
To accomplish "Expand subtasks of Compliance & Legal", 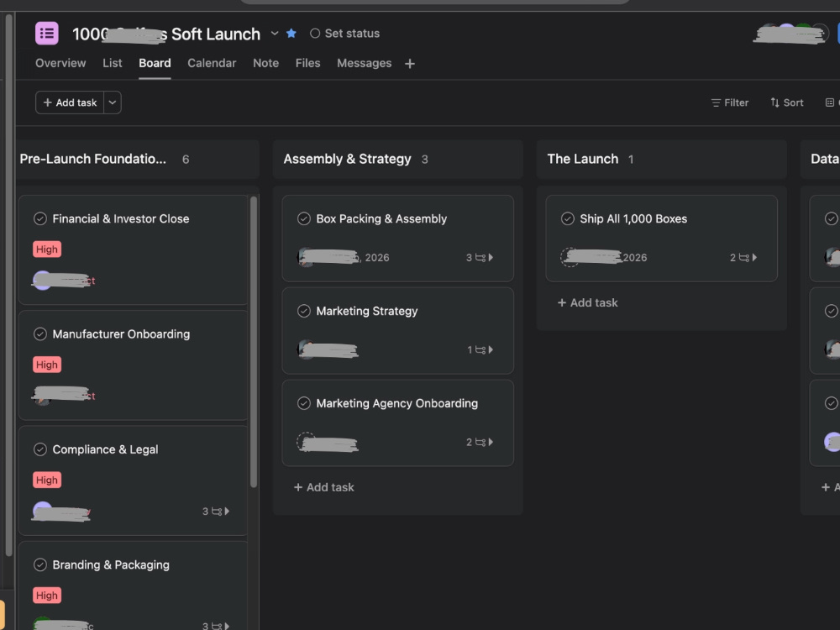I will pyautogui.click(x=227, y=511).
